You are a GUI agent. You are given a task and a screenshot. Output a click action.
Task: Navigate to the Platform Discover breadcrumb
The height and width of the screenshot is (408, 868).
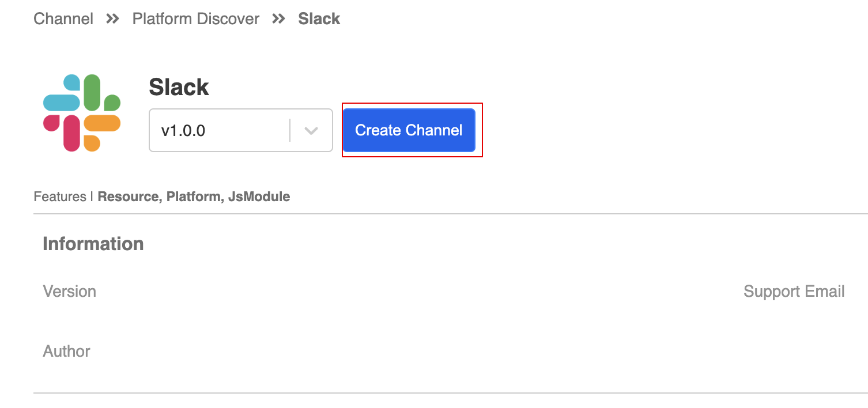click(x=196, y=19)
